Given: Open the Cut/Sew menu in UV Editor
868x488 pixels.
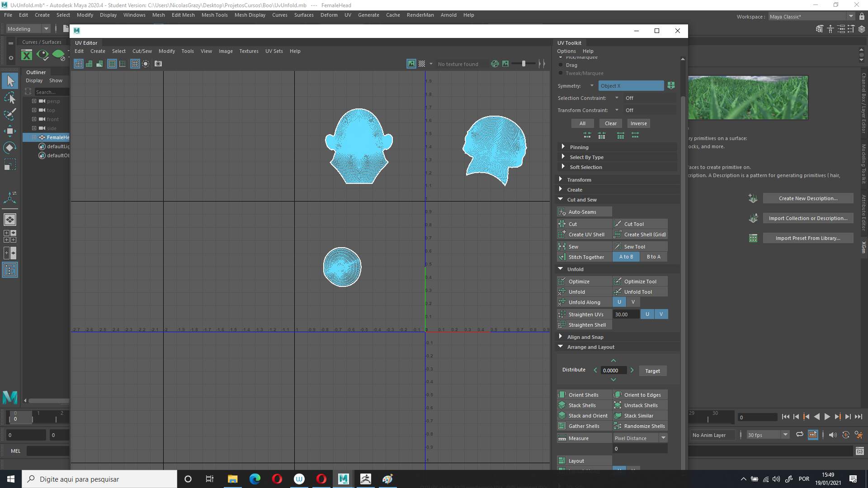Looking at the screenshot, I should point(142,51).
